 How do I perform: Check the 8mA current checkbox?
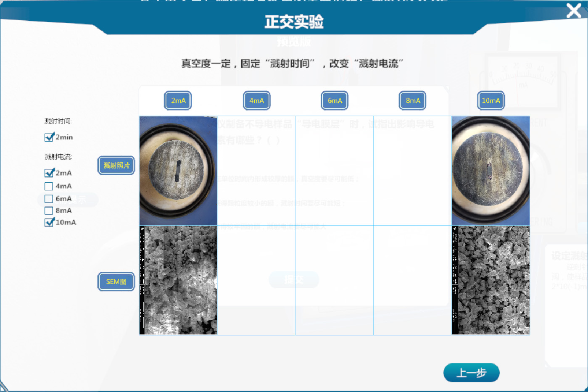[x=49, y=210]
